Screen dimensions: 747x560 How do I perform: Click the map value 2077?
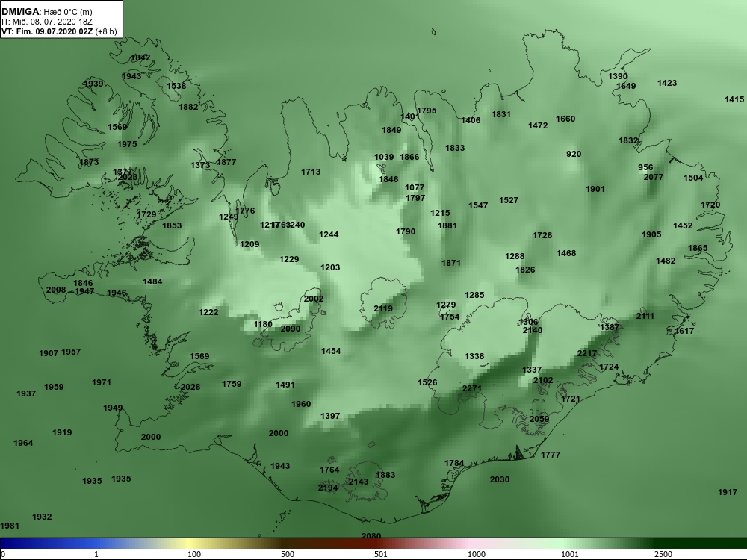coord(653,177)
